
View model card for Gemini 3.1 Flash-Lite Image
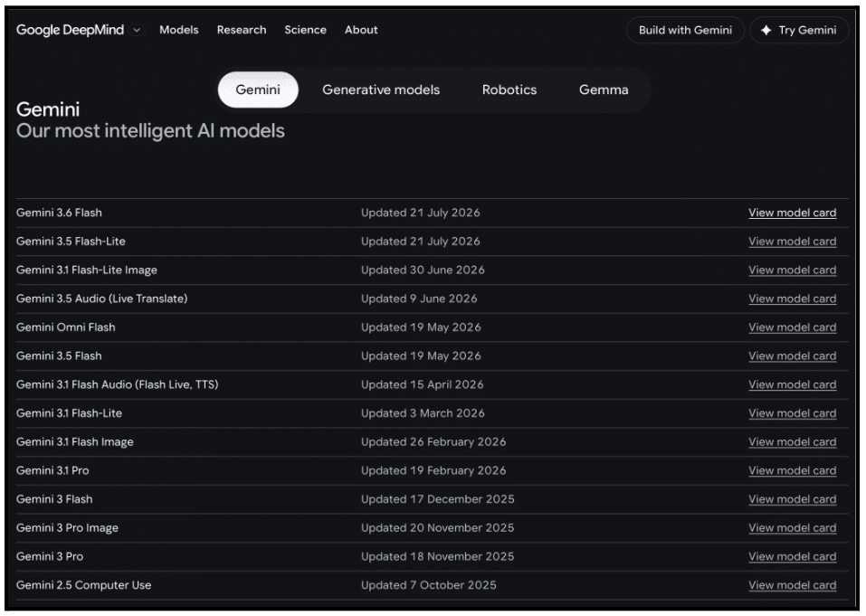(793, 270)
